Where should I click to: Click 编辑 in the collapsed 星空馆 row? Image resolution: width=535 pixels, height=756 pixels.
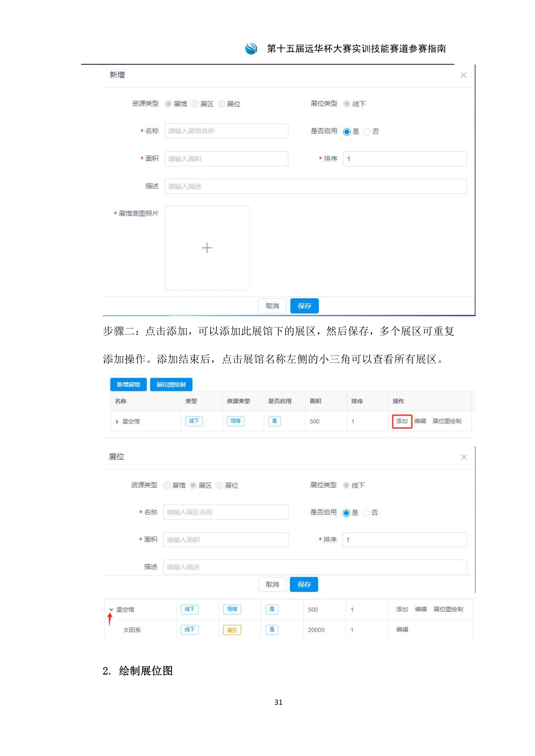(x=420, y=421)
